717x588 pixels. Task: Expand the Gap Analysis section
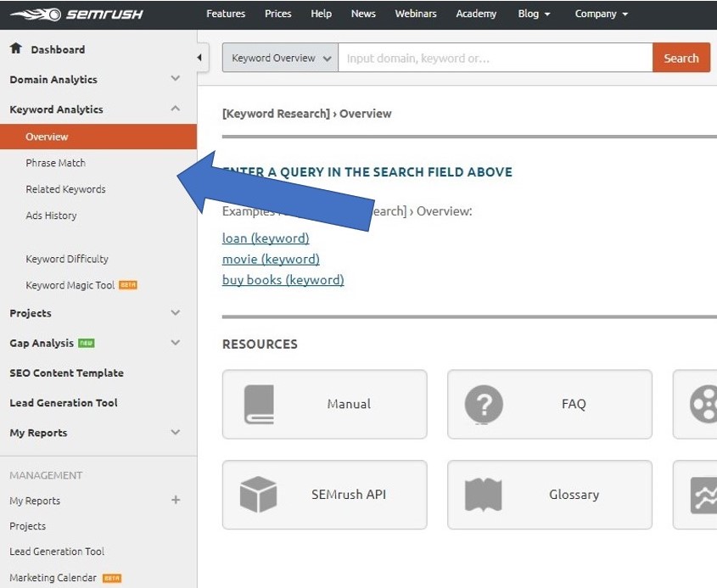point(175,343)
